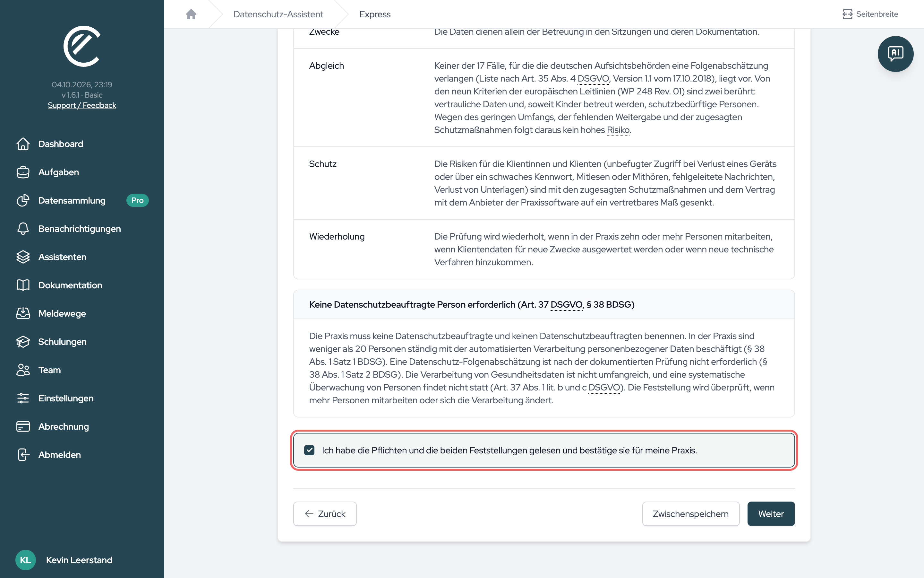
Task: Open Dashboard from the sidebar menu
Action: [60, 144]
